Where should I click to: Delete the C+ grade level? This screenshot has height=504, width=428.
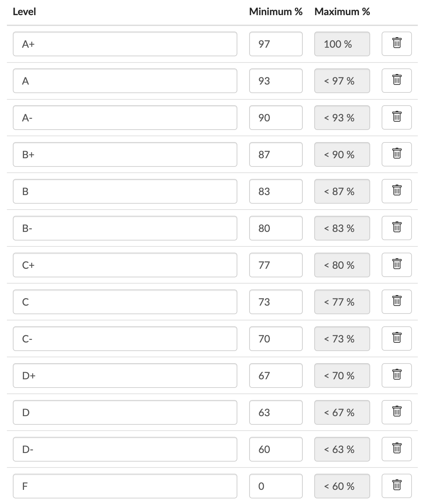[396, 265]
